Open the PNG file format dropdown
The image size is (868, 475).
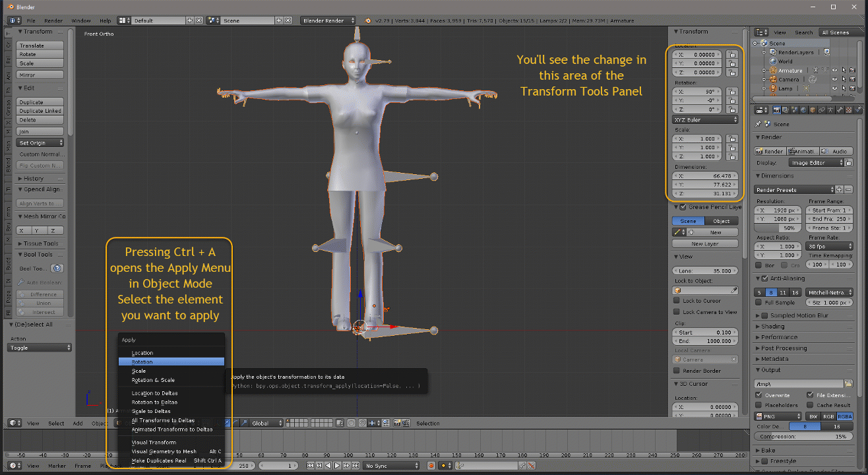pos(778,416)
